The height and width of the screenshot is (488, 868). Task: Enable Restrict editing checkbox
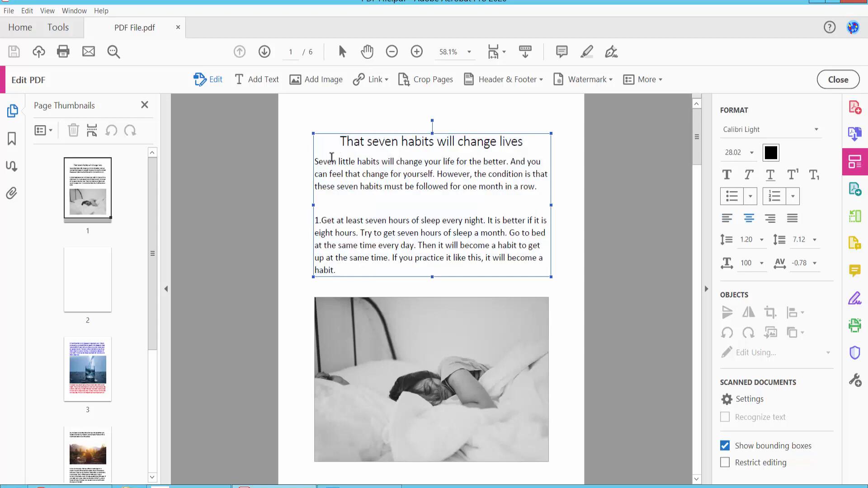(x=725, y=462)
